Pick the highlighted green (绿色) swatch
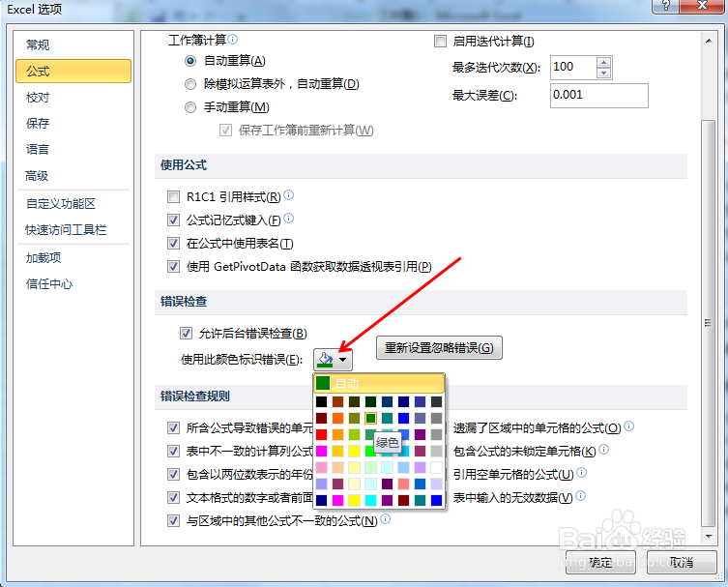The width and height of the screenshot is (728, 587). point(370,418)
